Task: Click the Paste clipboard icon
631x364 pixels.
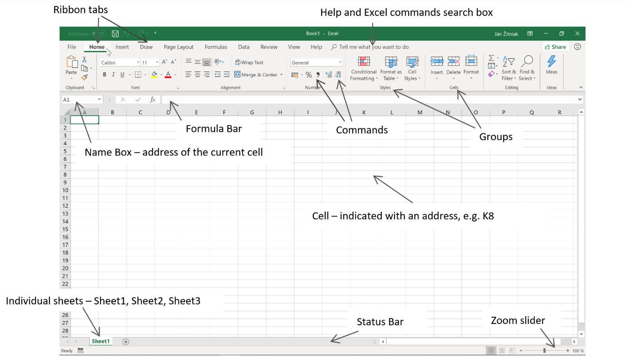Action: (x=71, y=62)
